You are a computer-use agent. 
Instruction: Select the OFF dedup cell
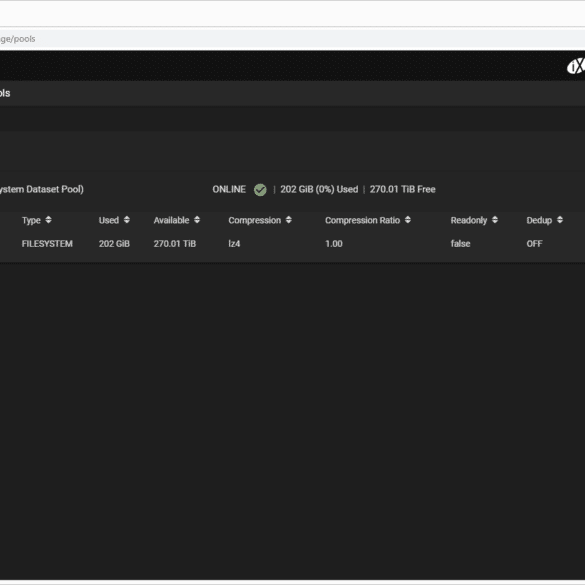coord(534,244)
